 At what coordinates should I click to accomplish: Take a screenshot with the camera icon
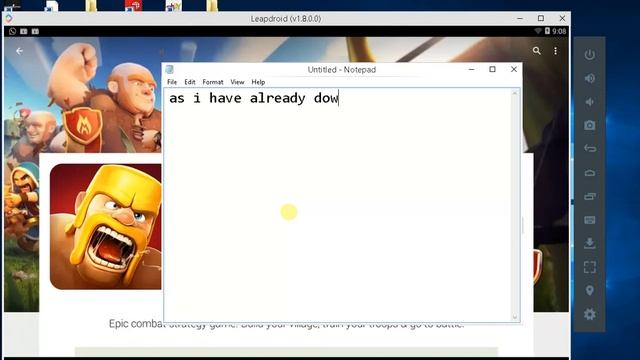(x=589, y=125)
